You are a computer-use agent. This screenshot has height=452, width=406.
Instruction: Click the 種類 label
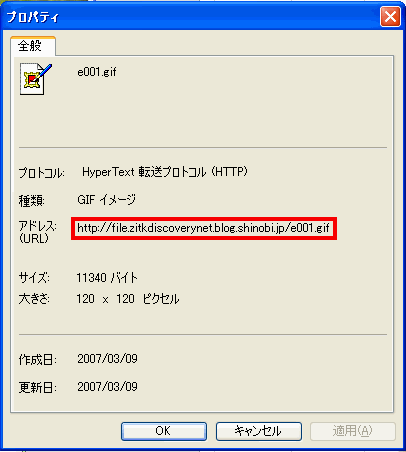click(32, 201)
